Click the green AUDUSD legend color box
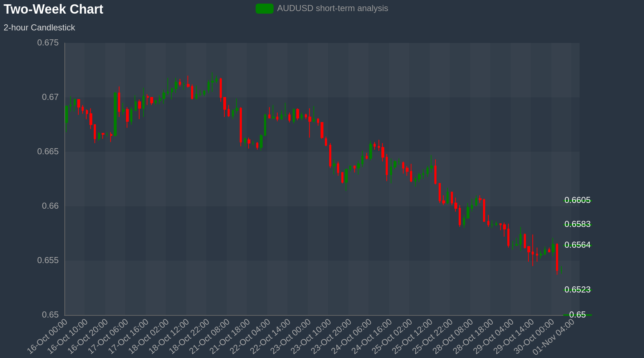Viewport: 644px width, 358px height. click(265, 8)
